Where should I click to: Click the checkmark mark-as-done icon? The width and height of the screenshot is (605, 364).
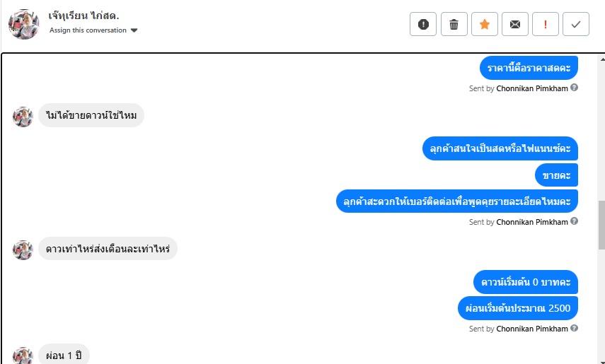pyautogui.click(x=576, y=24)
